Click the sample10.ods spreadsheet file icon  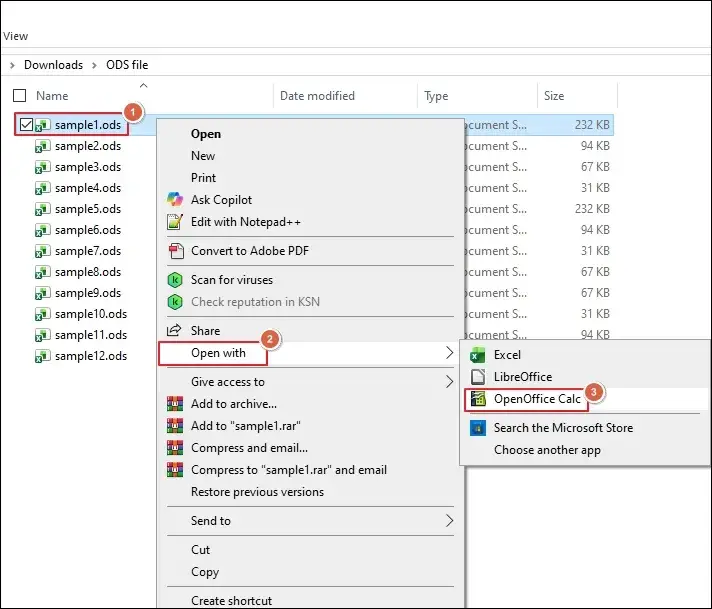(43, 314)
